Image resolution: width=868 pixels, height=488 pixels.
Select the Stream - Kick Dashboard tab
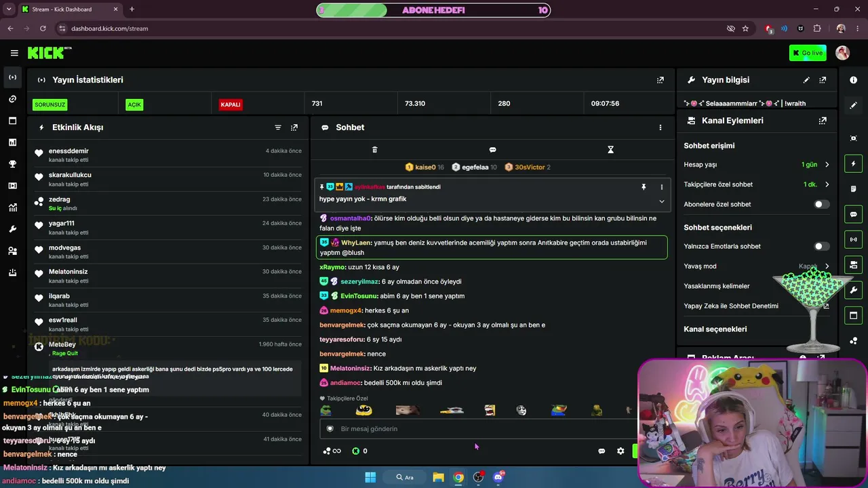point(69,9)
